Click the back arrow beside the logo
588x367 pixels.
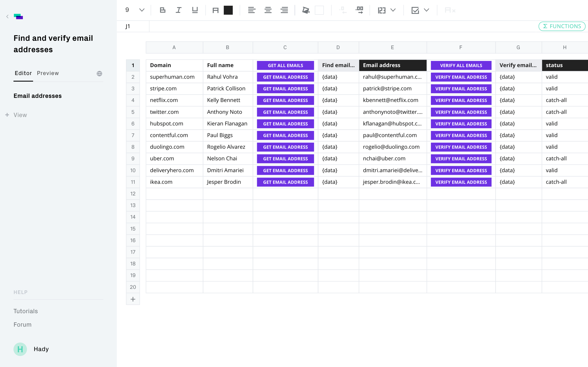pos(8,17)
